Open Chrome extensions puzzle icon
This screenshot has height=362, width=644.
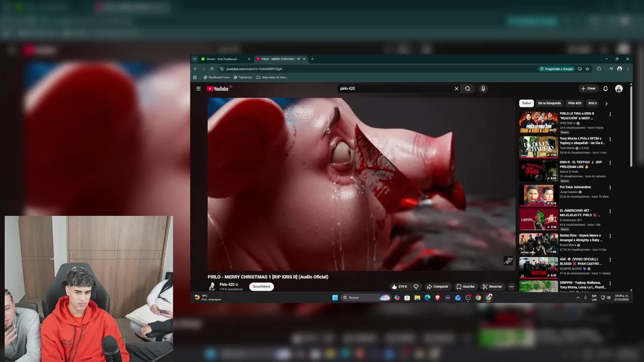click(599, 69)
